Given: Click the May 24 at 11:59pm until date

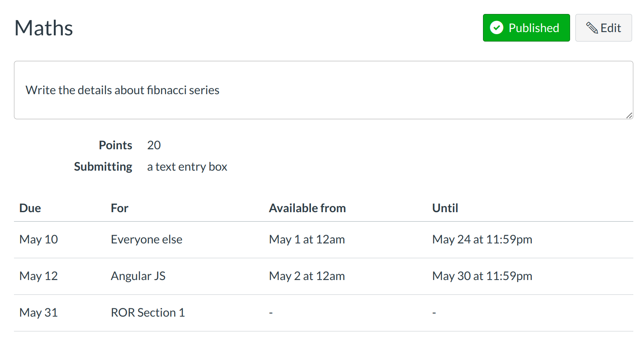Looking at the screenshot, I should [x=482, y=239].
